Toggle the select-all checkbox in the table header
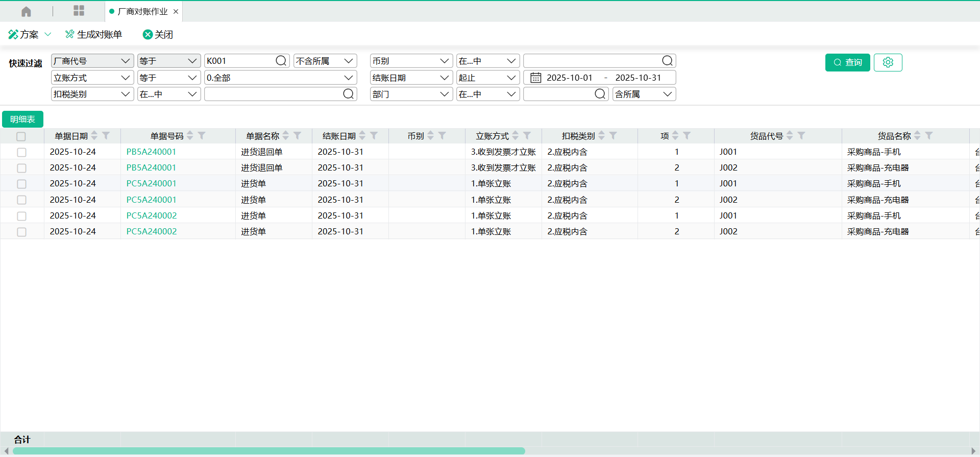The image size is (980, 457). point(21,136)
